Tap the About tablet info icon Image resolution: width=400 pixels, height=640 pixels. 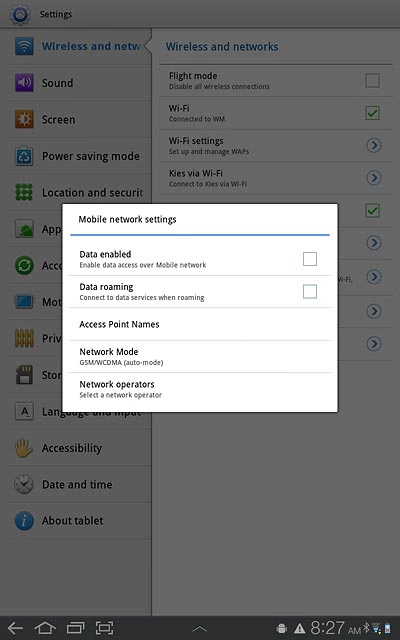click(x=24, y=521)
